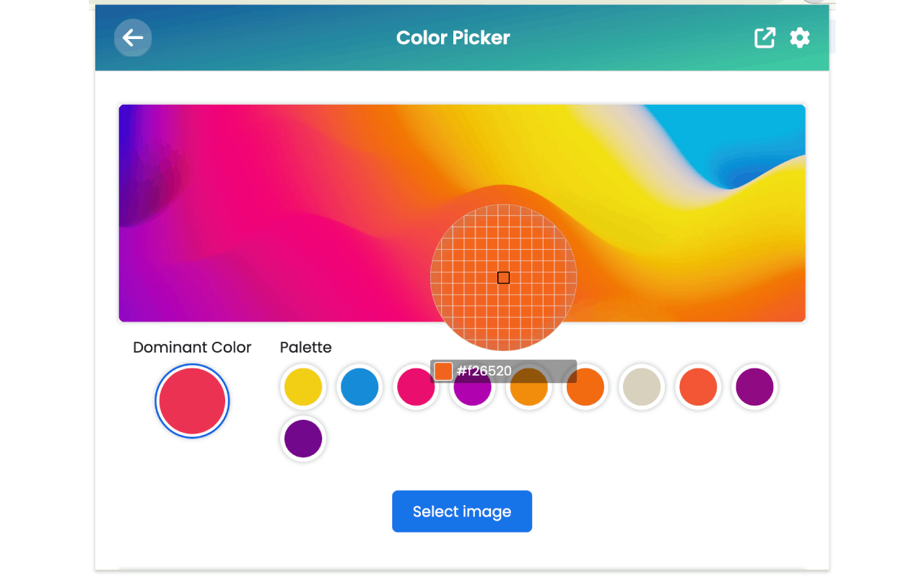This screenshot has height=578, width=924.
Task: Pick the blue palette swatch
Action: [359, 387]
